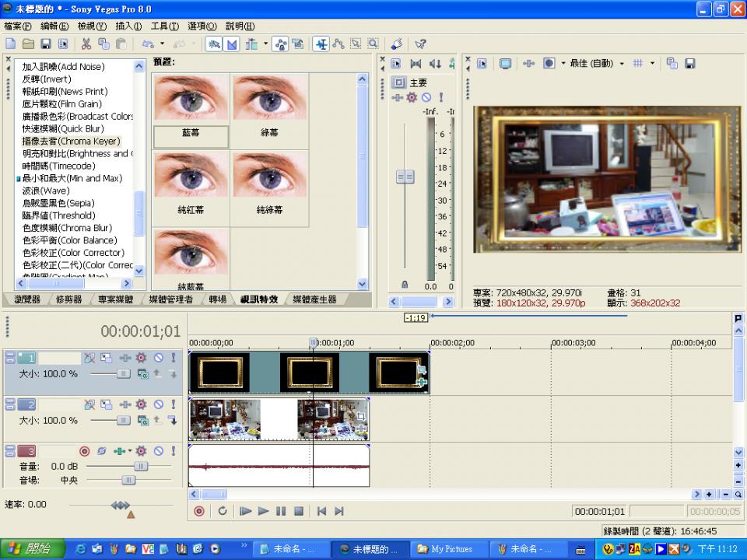The height and width of the screenshot is (560, 747).
Task: Open preview on external monitor icon
Action: [x=505, y=64]
